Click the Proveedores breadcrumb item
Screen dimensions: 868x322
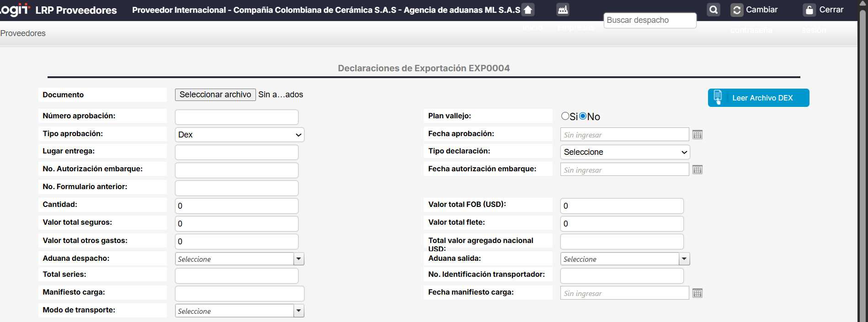[23, 33]
